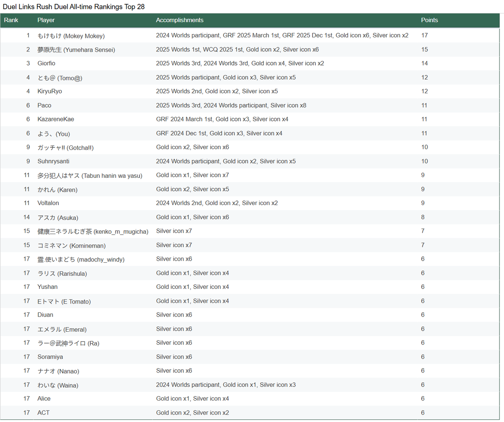The width and height of the screenshot is (504, 422).
Task: Click points value 12 in KiryuRyo's row
Action: (x=425, y=91)
